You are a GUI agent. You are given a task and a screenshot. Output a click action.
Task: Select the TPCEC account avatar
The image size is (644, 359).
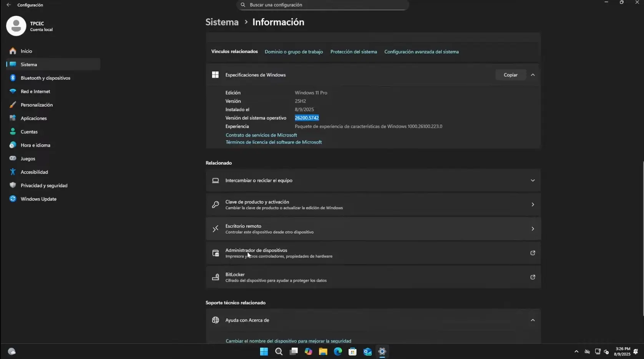tap(16, 26)
